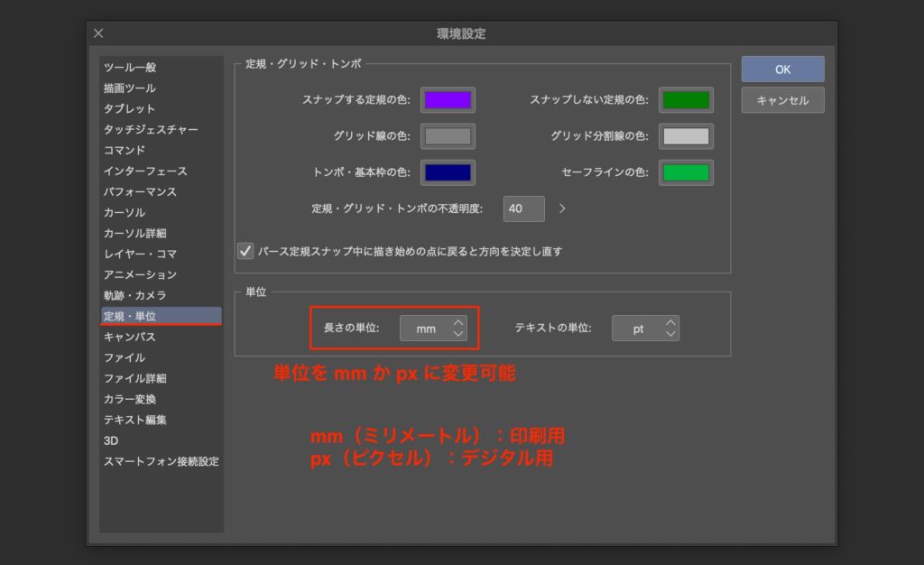This screenshot has width=924, height=565.
Task: Close the 環境設定 dialog with X
Action: (98, 33)
